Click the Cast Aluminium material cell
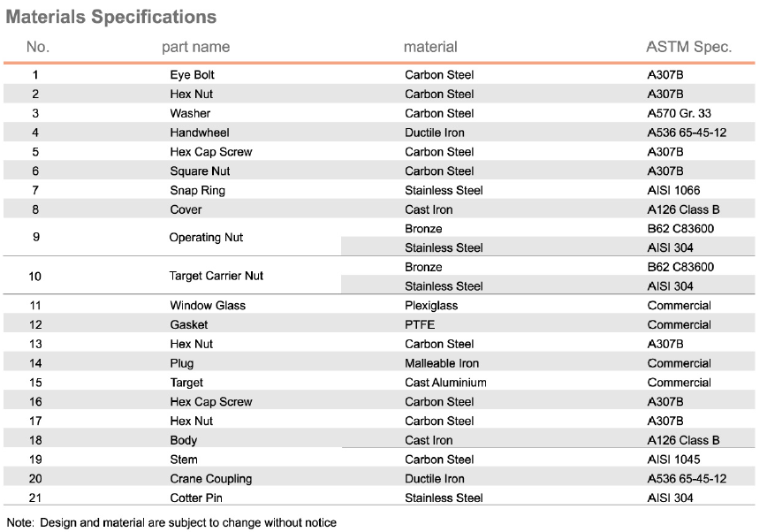The width and height of the screenshot is (767, 532). [x=445, y=383]
